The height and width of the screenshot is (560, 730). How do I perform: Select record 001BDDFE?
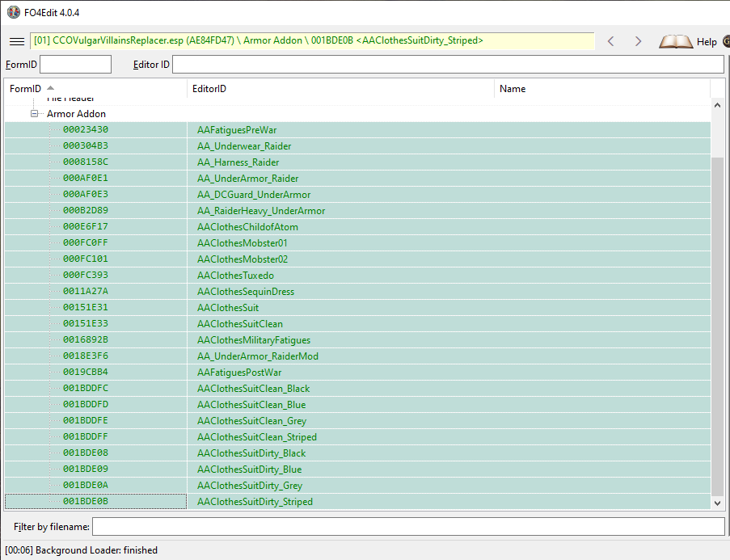[85, 421]
